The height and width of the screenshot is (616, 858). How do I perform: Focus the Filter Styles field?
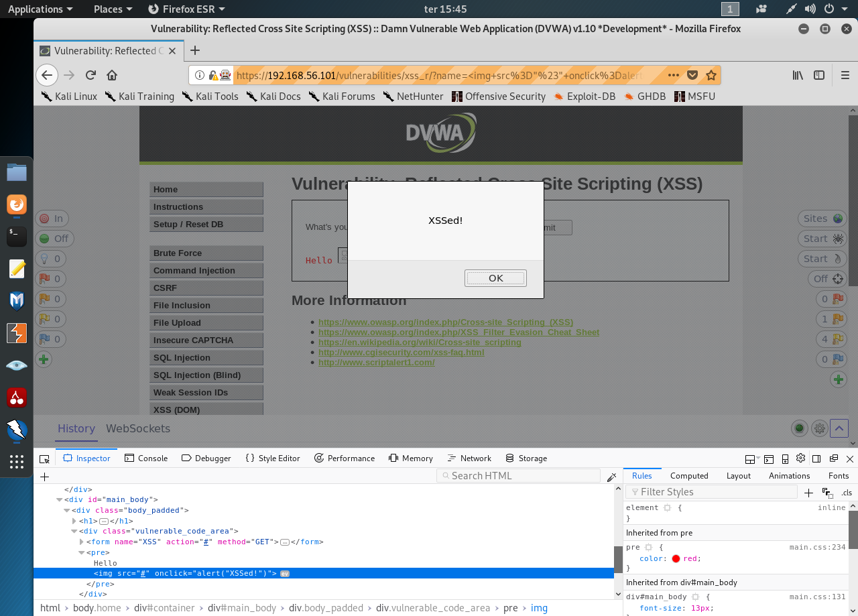click(x=711, y=492)
